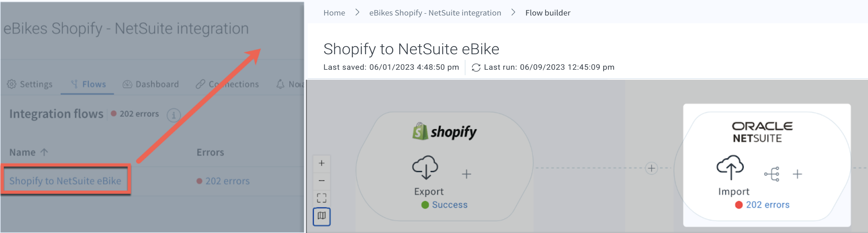This screenshot has width=868, height=233.
Task: Open the Shopify to NetSuite eBike flow link
Action: click(65, 181)
